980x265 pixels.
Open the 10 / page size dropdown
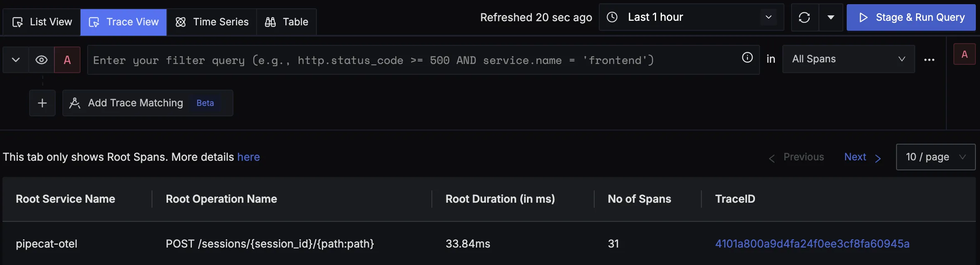pyautogui.click(x=935, y=157)
